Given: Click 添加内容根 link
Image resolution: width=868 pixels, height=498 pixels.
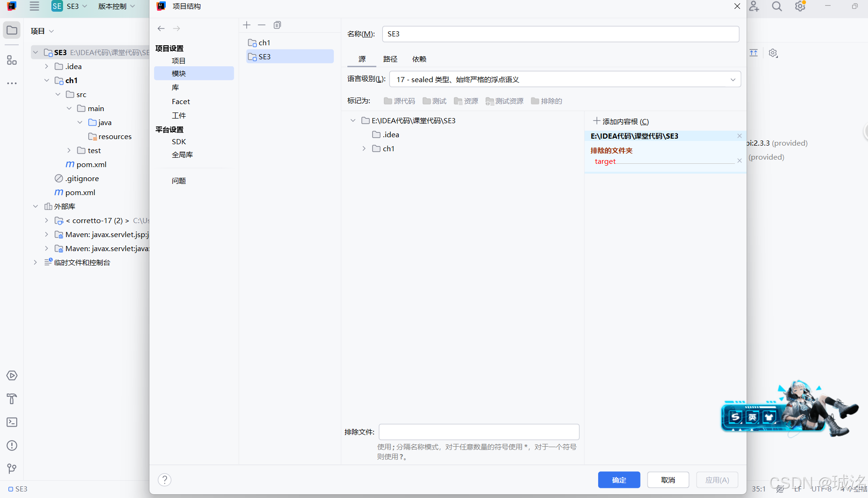Looking at the screenshot, I should (621, 121).
